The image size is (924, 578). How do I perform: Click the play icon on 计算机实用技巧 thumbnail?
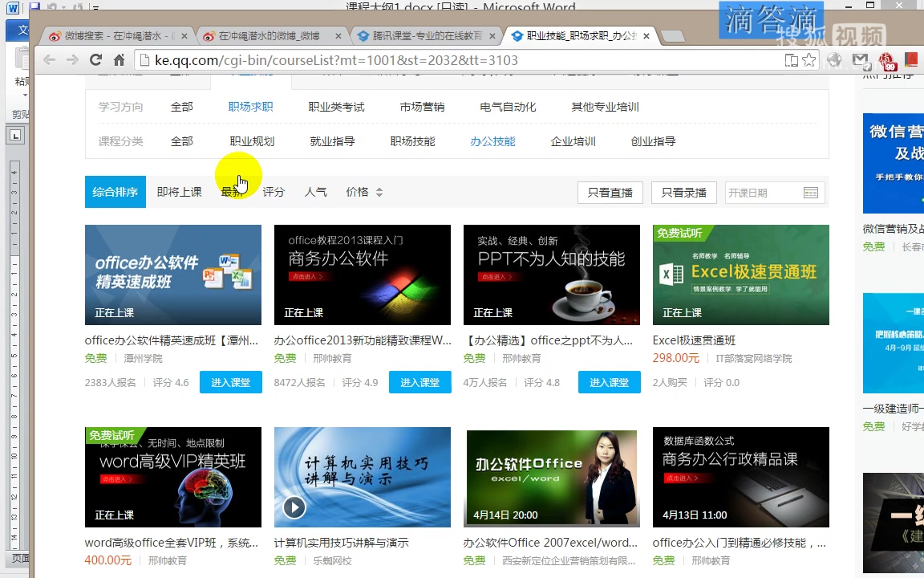tap(294, 507)
